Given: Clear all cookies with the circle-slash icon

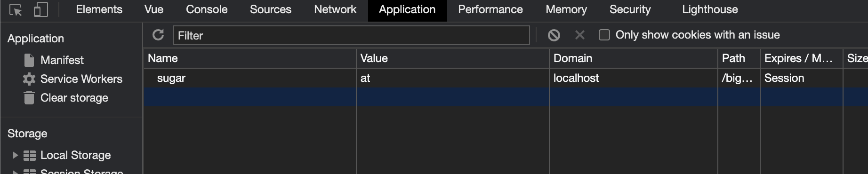Looking at the screenshot, I should pyautogui.click(x=554, y=35).
